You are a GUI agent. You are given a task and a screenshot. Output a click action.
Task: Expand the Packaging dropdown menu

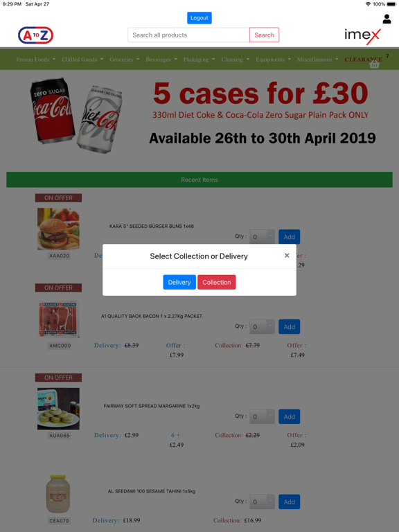199,60
